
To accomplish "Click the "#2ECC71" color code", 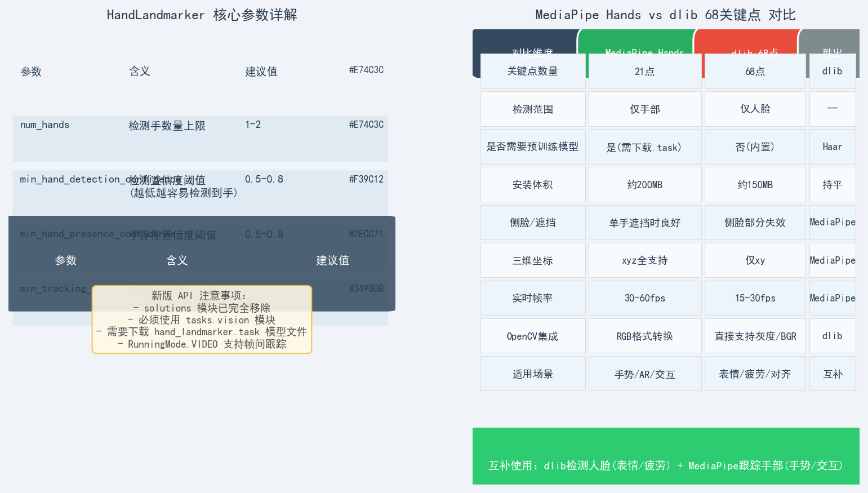I will pos(366,234).
